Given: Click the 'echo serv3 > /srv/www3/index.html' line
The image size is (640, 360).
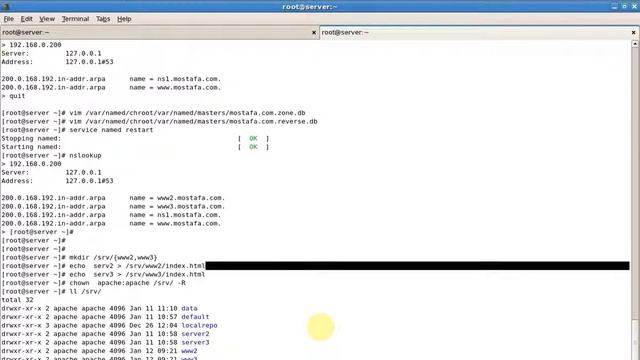Looking at the screenshot, I should coord(103,274).
